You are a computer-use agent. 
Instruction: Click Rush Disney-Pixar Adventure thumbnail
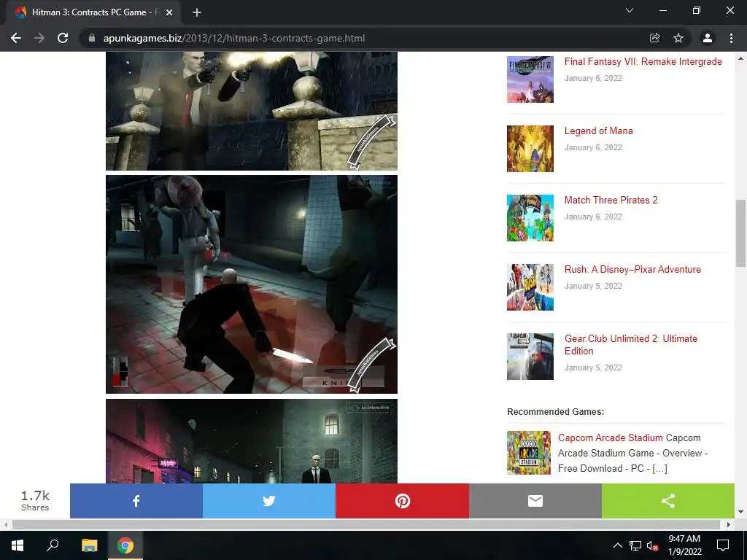[x=530, y=287]
